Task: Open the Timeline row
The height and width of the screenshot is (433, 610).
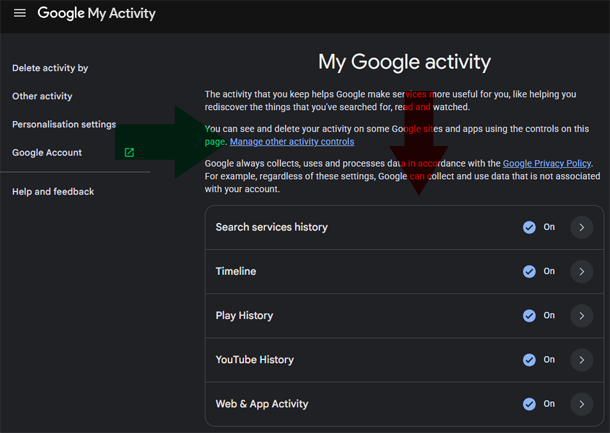Action: tap(404, 272)
